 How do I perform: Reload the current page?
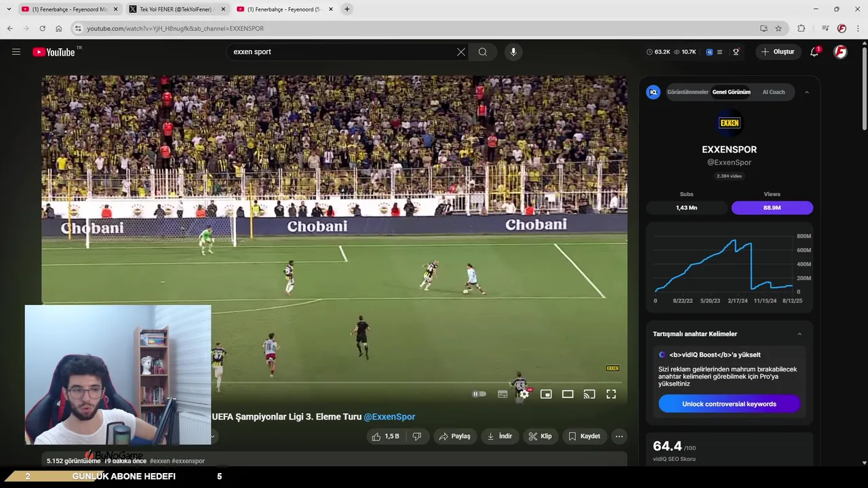pyautogui.click(x=42, y=28)
